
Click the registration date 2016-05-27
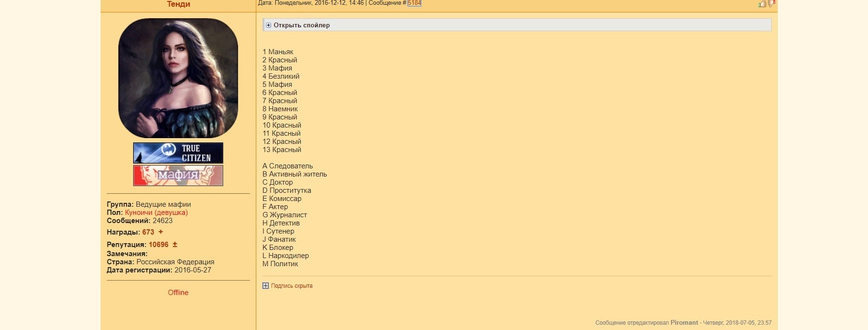[193, 270]
